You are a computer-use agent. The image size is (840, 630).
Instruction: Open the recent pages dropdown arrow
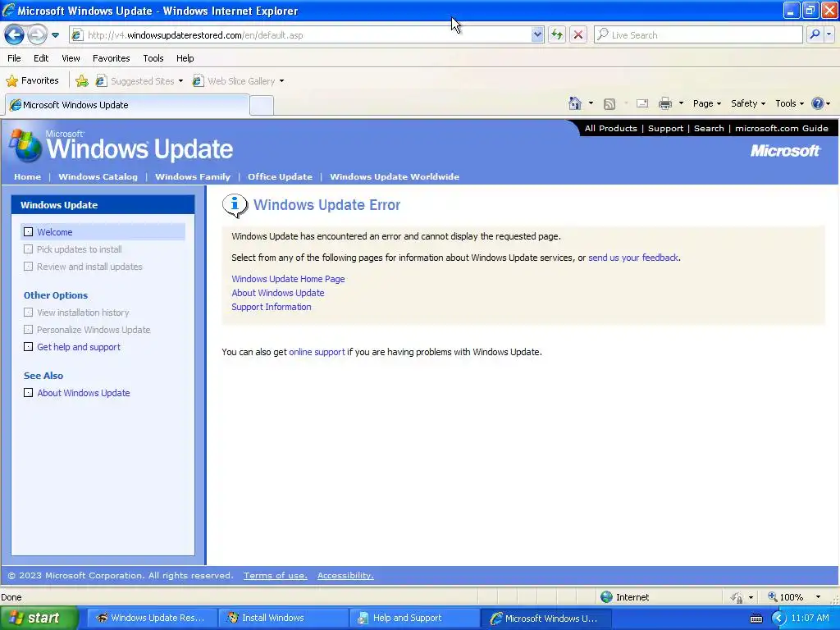(55, 35)
